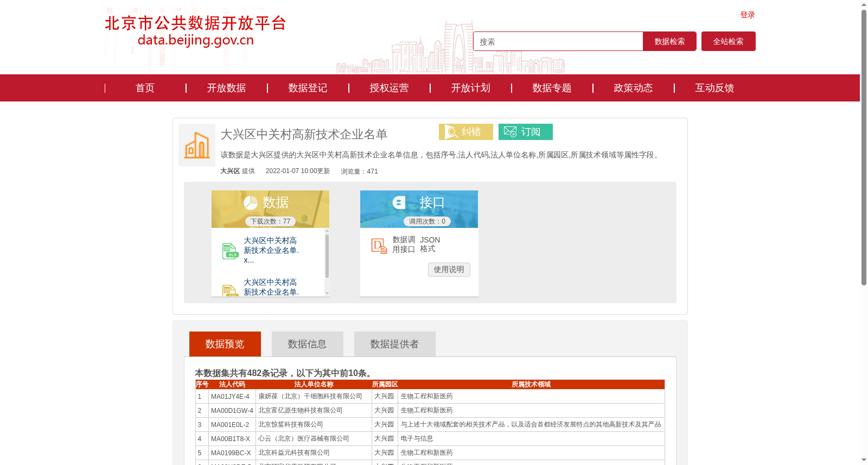Screen dimensions: 868x465
Task: Click the 纠错 error report button
Action: (466, 132)
